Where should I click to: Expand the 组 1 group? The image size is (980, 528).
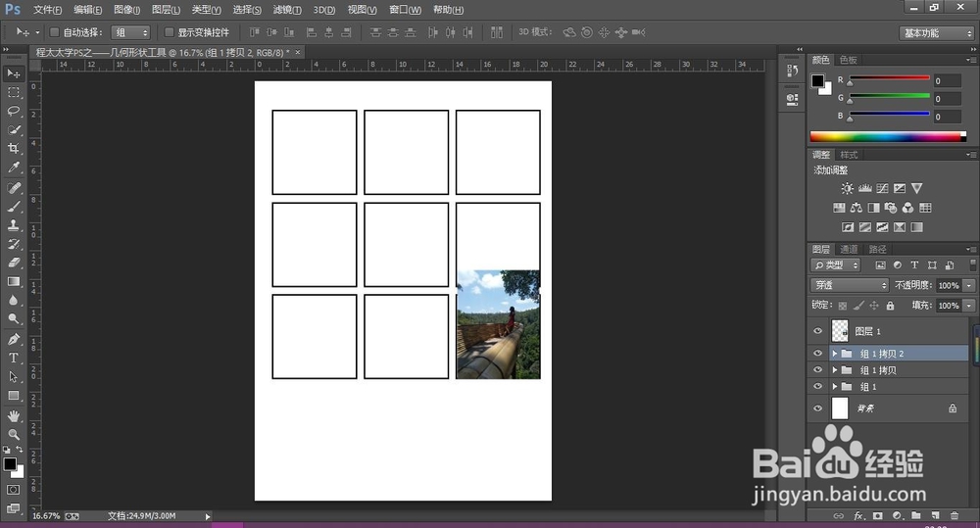[x=834, y=386]
